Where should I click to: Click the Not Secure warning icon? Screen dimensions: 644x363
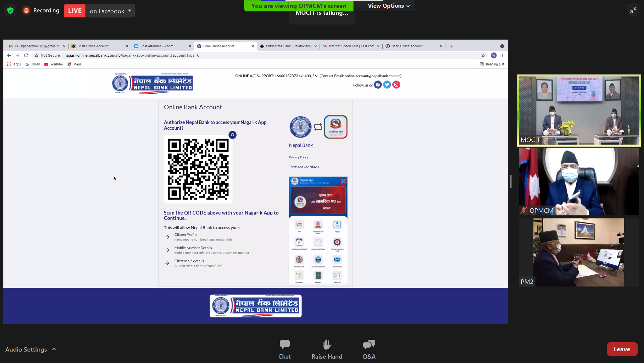click(x=36, y=55)
